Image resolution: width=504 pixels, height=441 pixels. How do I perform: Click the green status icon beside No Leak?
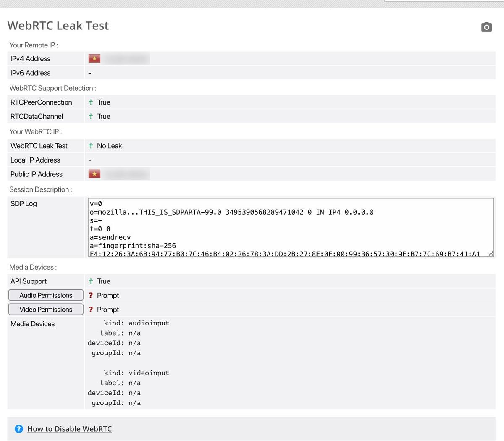pyautogui.click(x=91, y=146)
